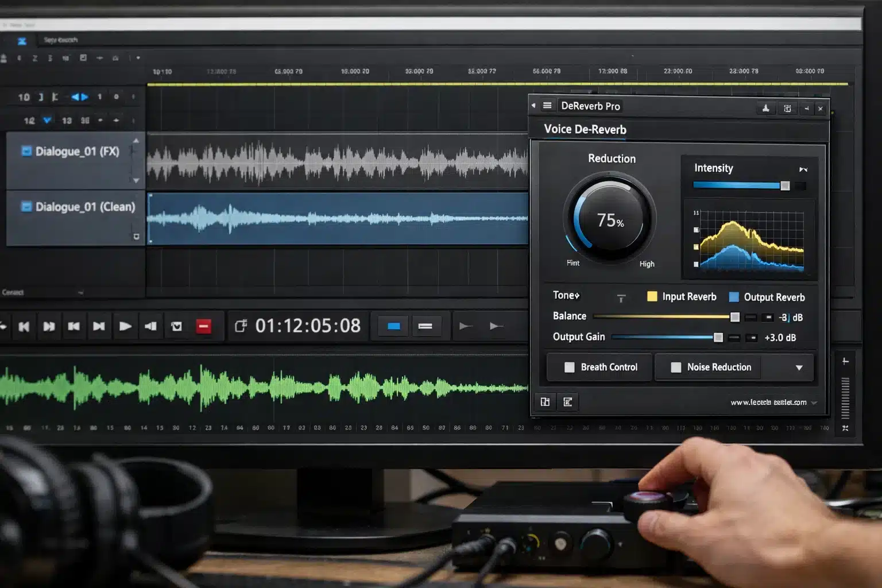This screenshot has width=882, height=588.
Task: Click the Tone adjustment icon beside the Tone label
Action: pyautogui.click(x=621, y=297)
